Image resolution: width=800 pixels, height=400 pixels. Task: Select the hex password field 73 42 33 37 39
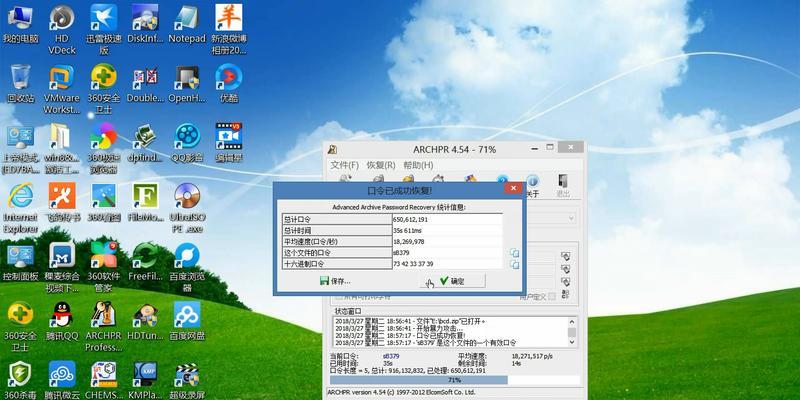(x=447, y=264)
